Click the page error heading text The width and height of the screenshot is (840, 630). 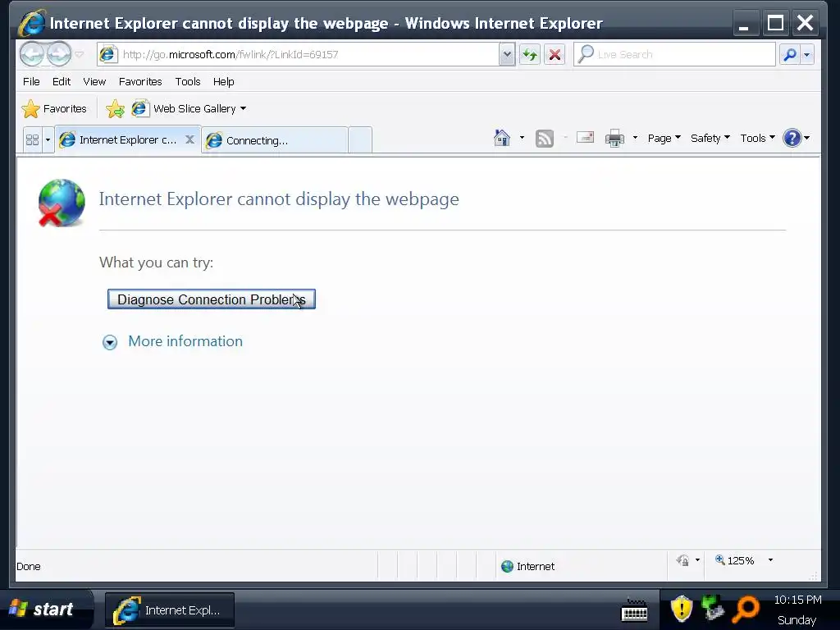pos(279,199)
